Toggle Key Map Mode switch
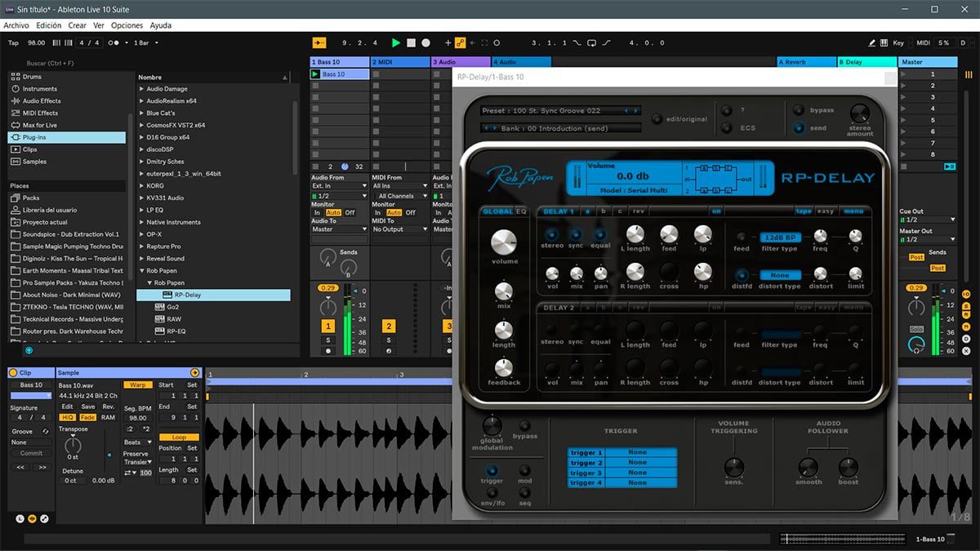 click(x=898, y=42)
